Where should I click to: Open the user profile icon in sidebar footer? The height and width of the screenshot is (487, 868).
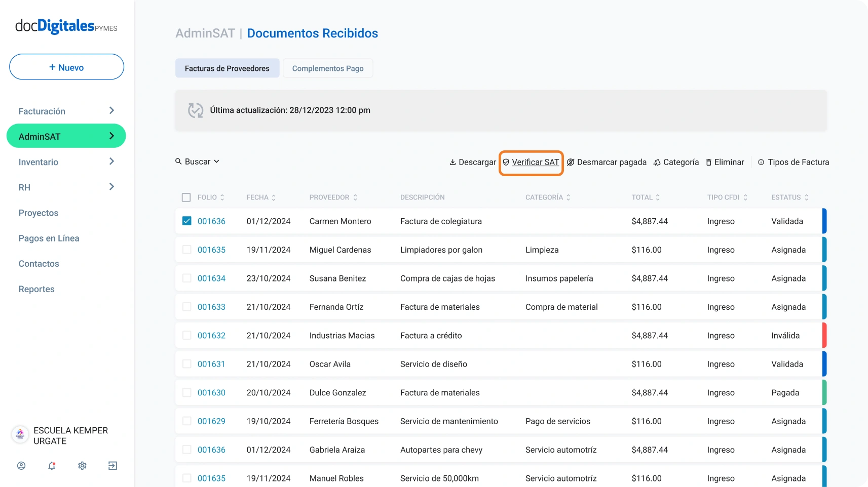tap(21, 465)
